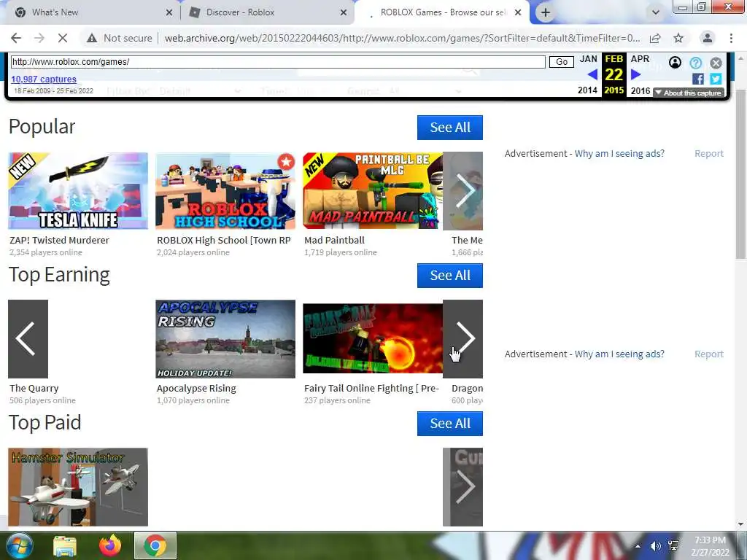Viewport: 747px width, 560px height.
Task: Click the Fairy Tail Online Fighting title
Action: [x=371, y=389]
